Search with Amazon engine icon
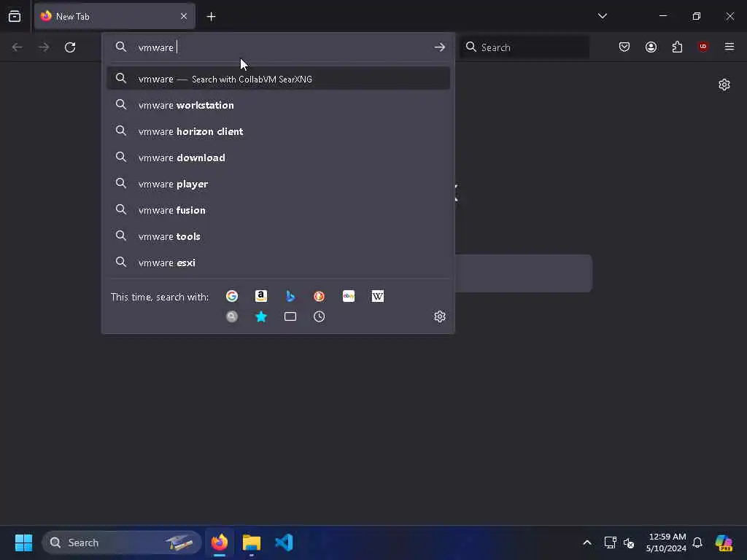The height and width of the screenshot is (560, 747). tap(261, 296)
